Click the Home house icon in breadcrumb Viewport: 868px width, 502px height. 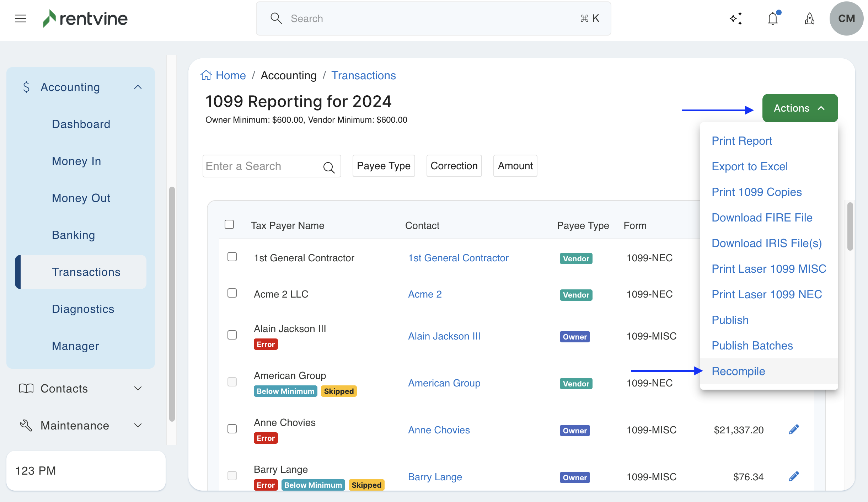tap(206, 75)
